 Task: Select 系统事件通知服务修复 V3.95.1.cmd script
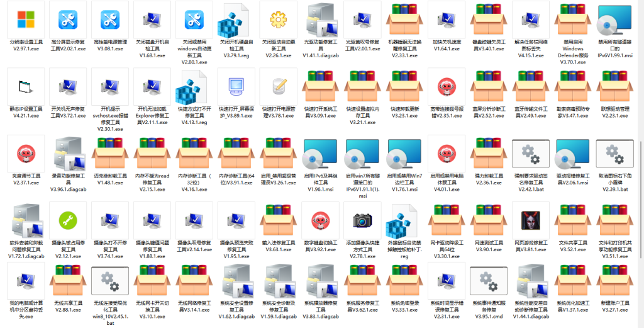click(x=489, y=281)
